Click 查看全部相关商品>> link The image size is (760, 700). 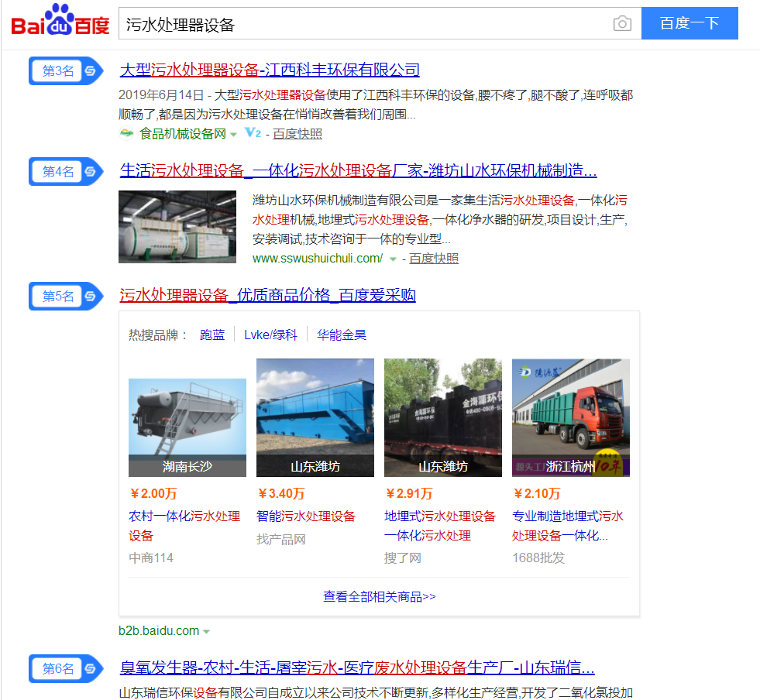click(x=380, y=597)
